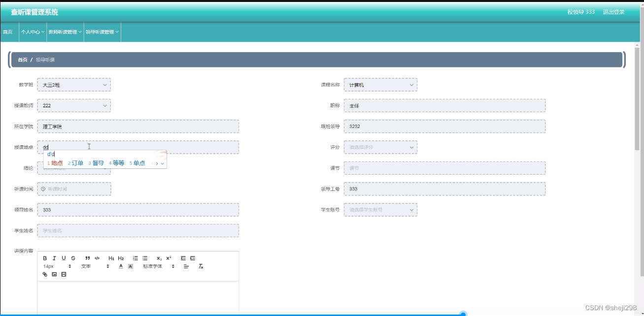Insert an ordered list in the editor
This screenshot has height=316, width=644.
tap(136, 258)
